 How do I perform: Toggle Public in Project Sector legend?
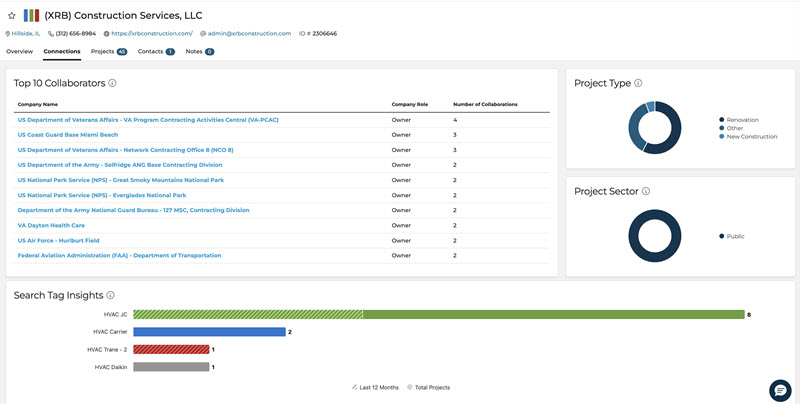click(732, 236)
